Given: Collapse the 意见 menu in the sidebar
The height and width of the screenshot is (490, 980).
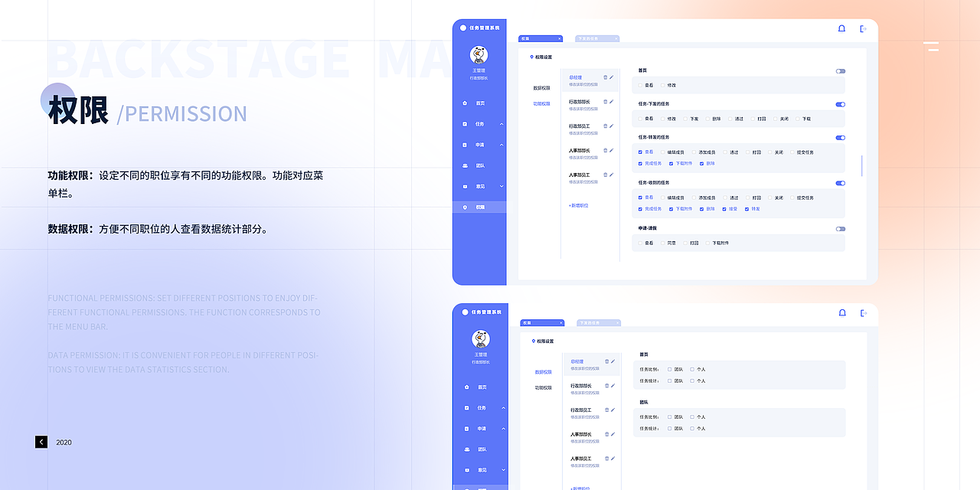Looking at the screenshot, I should 501,185.
